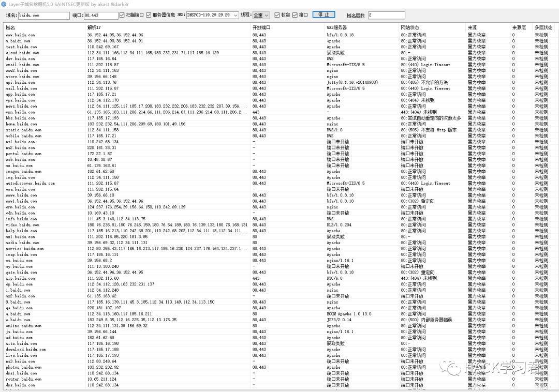Select the autodiscover.baidu.com row
Image resolution: width=559 pixels, height=392 pixels.
pos(279,184)
